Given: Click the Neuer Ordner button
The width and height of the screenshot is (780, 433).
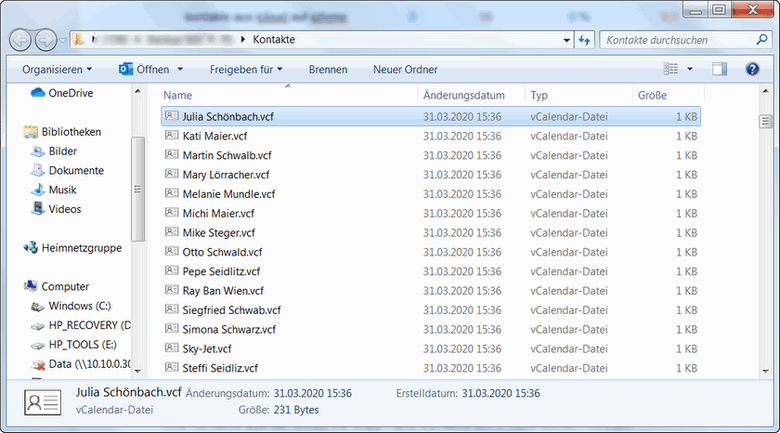Looking at the screenshot, I should click(x=405, y=70).
